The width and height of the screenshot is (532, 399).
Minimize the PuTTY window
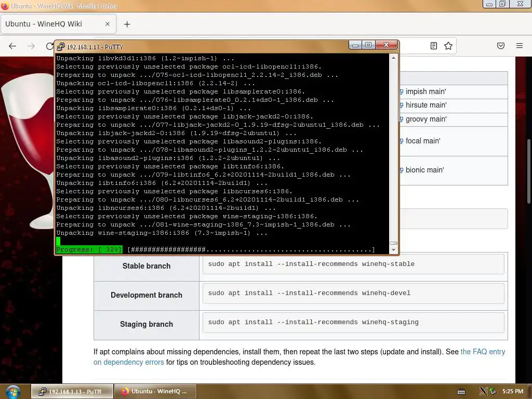coord(355,45)
